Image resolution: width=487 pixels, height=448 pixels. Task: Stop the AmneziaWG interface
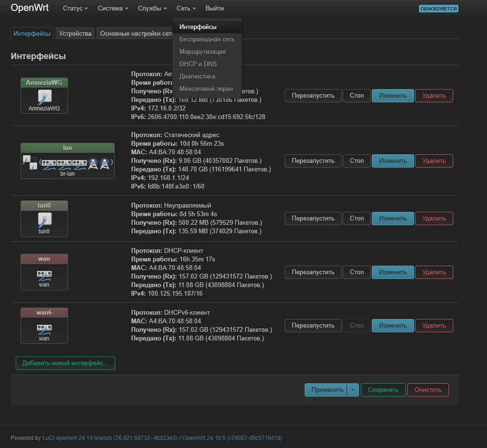click(x=357, y=95)
